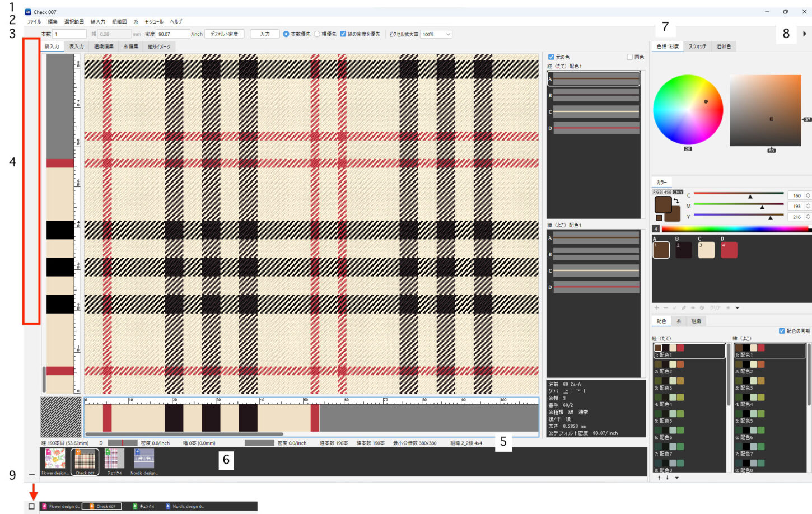The width and height of the screenshot is (812, 514).
Task: Click the right arrow to collapse the side panel
Action: point(805,34)
